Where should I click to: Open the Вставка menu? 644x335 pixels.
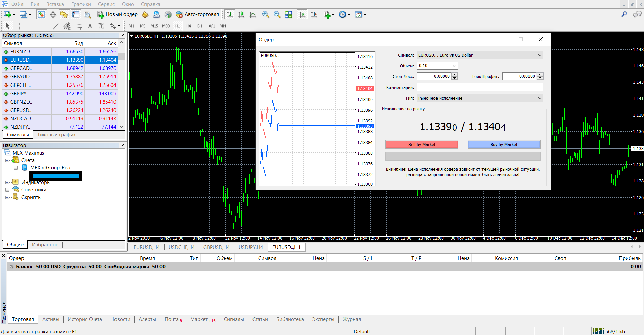pyautogui.click(x=55, y=4)
